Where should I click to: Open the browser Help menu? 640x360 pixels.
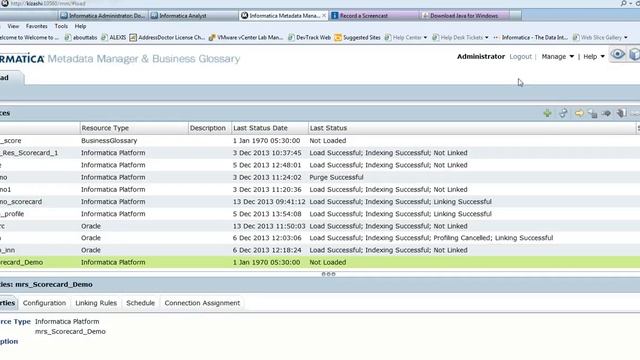point(80,26)
